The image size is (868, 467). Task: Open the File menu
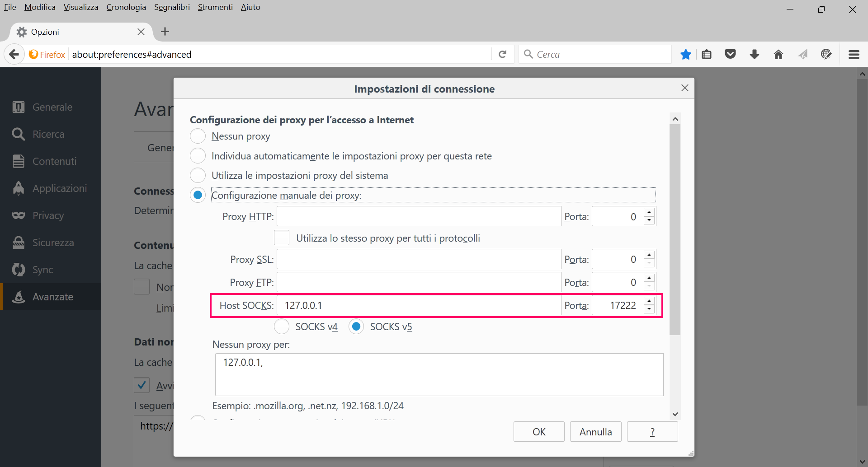click(10, 7)
